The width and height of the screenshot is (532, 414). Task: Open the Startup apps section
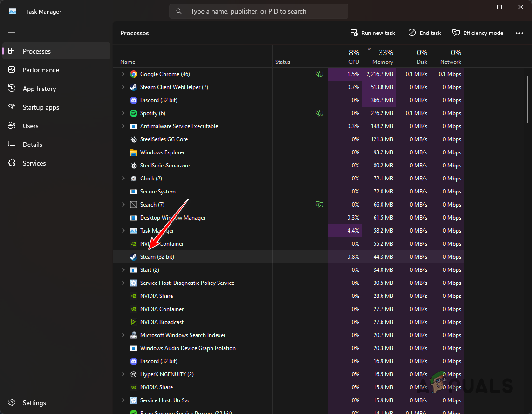[41, 107]
